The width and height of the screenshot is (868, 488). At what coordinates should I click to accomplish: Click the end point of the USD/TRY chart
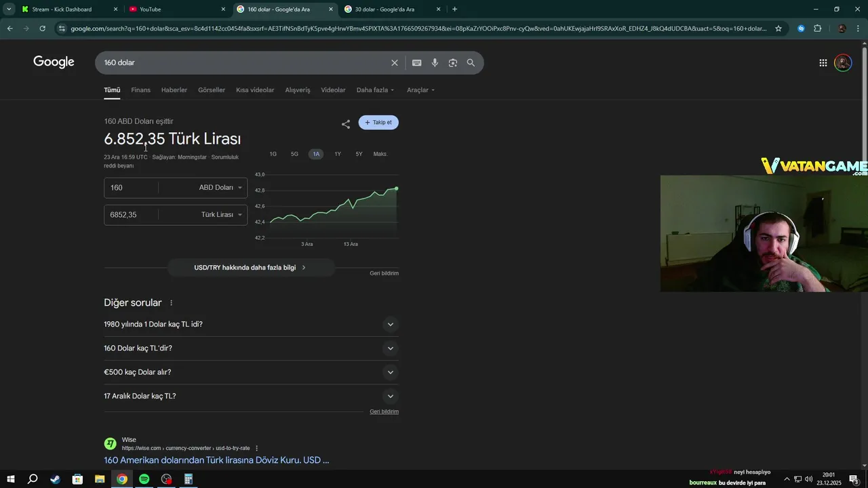396,188
